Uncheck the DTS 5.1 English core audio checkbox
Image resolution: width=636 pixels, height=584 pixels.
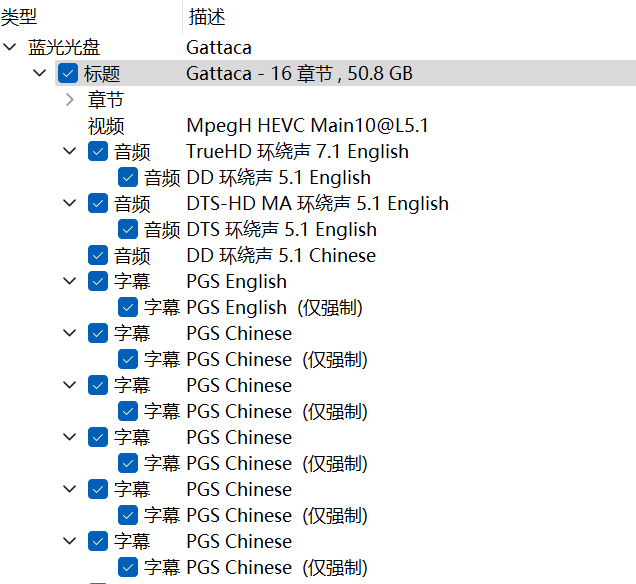(128, 230)
